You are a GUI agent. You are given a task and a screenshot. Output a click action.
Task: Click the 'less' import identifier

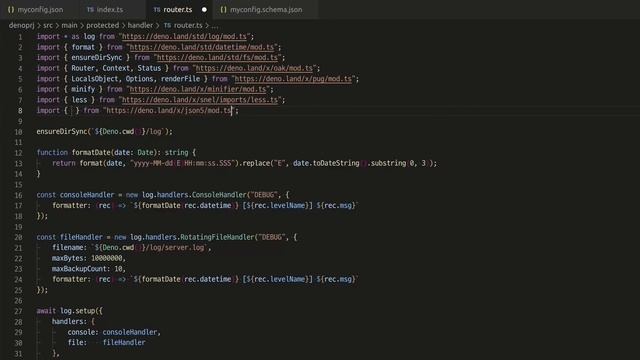point(79,100)
